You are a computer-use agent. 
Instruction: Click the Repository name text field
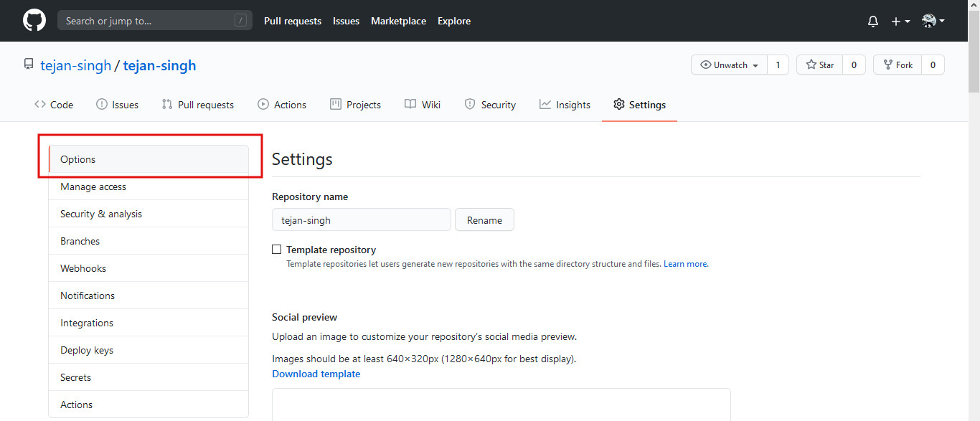tap(362, 220)
